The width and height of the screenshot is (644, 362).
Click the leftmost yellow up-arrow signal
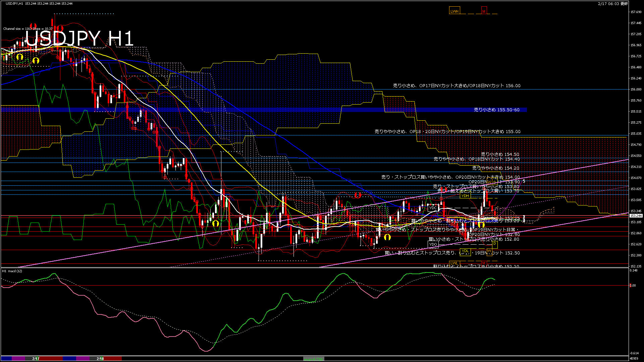[x=20, y=57]
